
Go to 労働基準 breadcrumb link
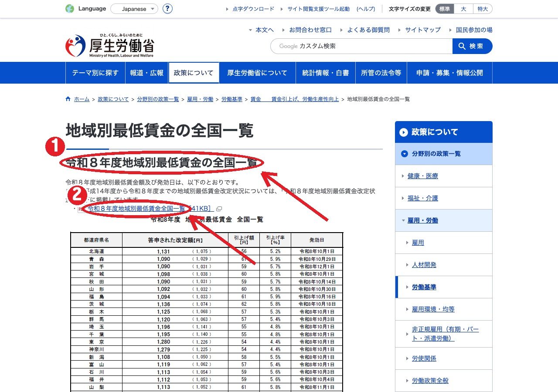coord(232,99)
